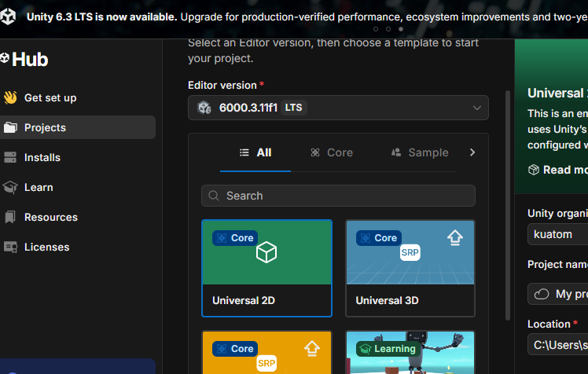
Task: Click the Read more package icon
Action: click(x=534, y=170)
